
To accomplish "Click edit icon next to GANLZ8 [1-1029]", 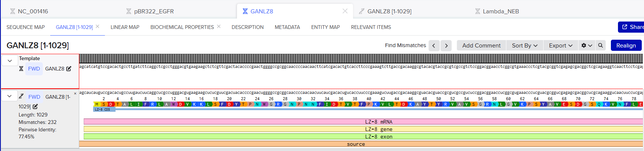I will [x=35, y=106].
